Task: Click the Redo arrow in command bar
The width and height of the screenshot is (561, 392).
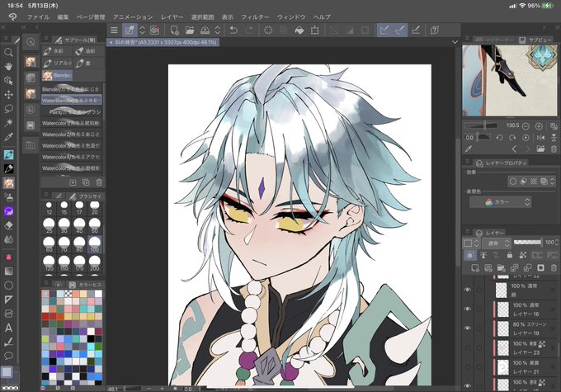Action: point(249,31)
